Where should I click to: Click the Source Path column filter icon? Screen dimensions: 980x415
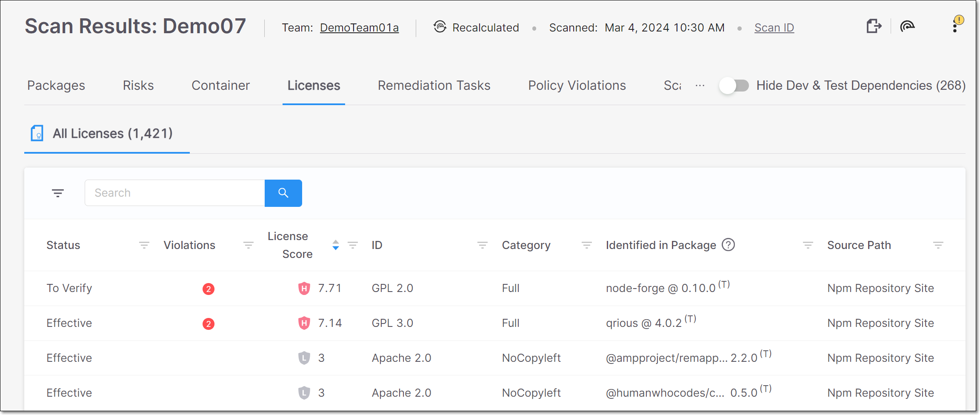pyautogui.click(x=938, y=245)
